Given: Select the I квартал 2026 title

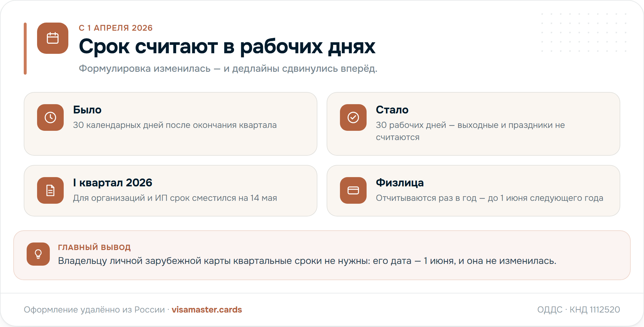Looking at the screenshot, I should click(113, 183).
